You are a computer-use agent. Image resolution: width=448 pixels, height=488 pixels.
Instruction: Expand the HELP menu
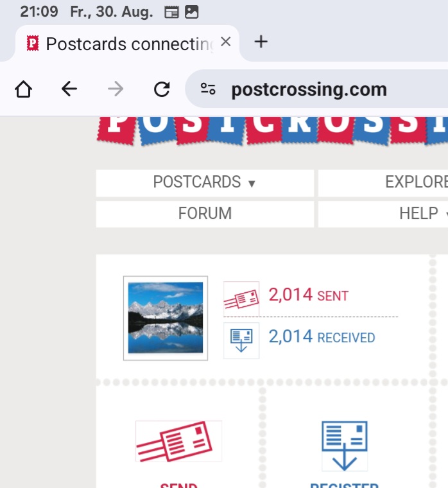421,213
